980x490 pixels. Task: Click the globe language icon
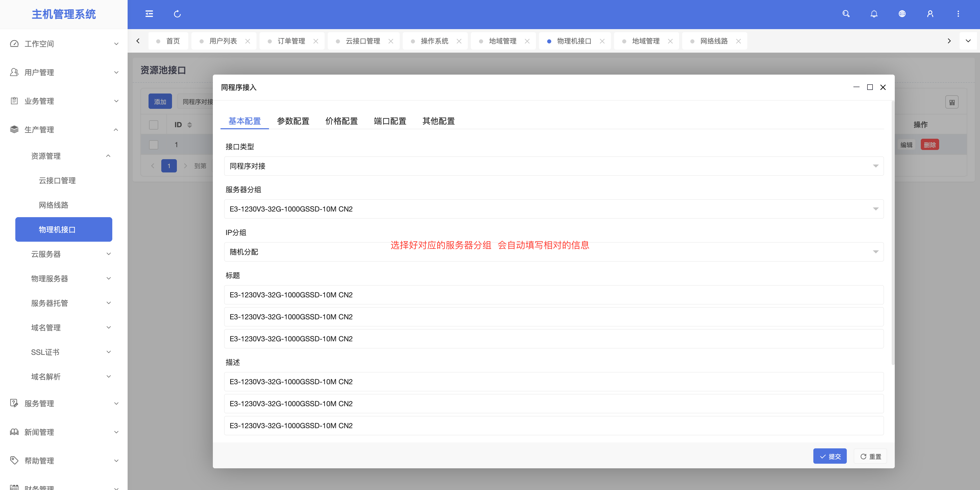902,14
